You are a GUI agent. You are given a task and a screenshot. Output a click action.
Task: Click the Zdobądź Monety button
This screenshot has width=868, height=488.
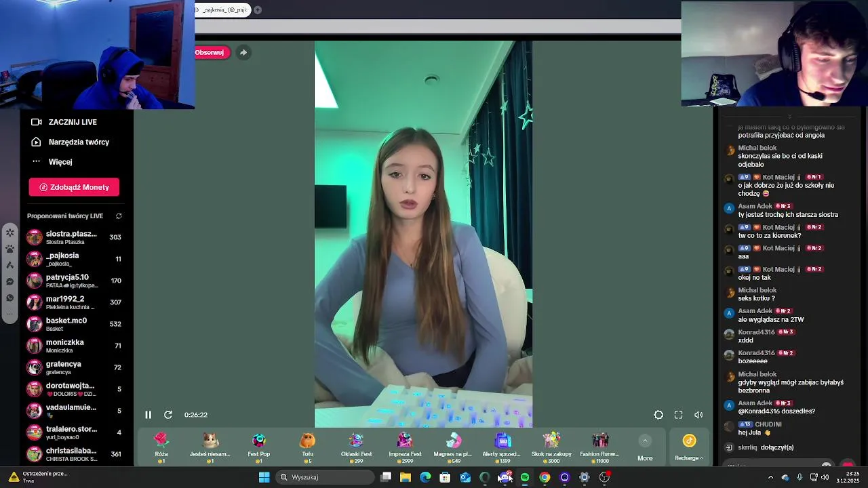(74, 187)
